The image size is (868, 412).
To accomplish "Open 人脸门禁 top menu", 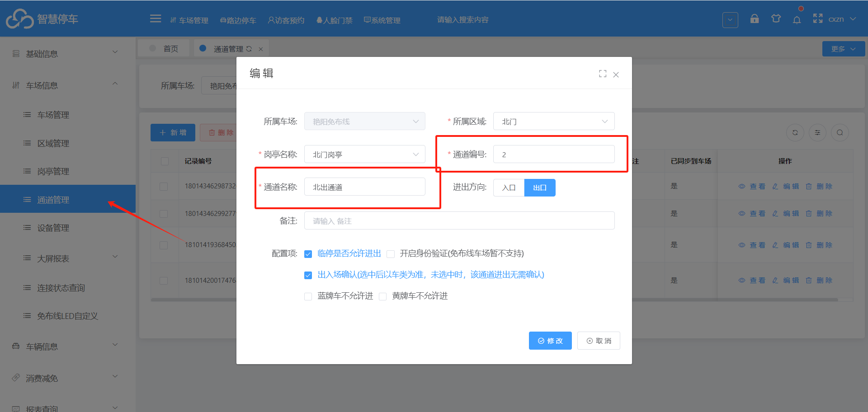I will pyautogui.click(x=334, y=20).
